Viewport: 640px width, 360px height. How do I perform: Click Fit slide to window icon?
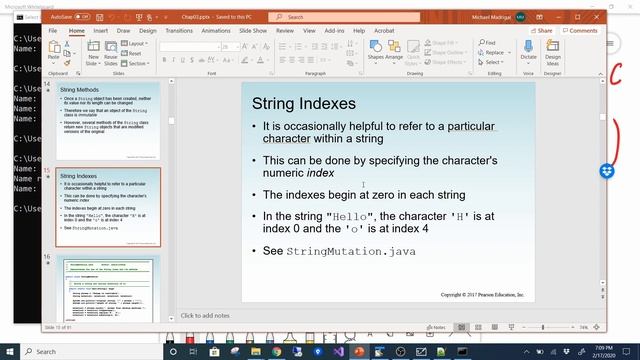596,327
